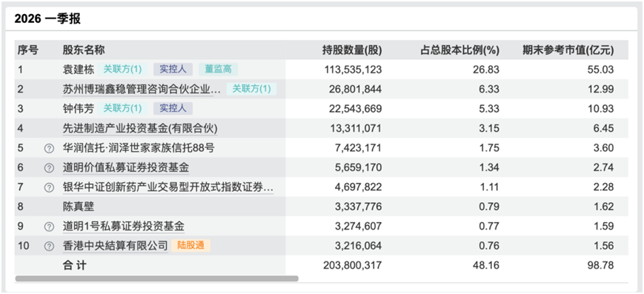This screenshot has height=294, width=644.
Task: Click the 董监高 tag in row 1
Action: 218,70
